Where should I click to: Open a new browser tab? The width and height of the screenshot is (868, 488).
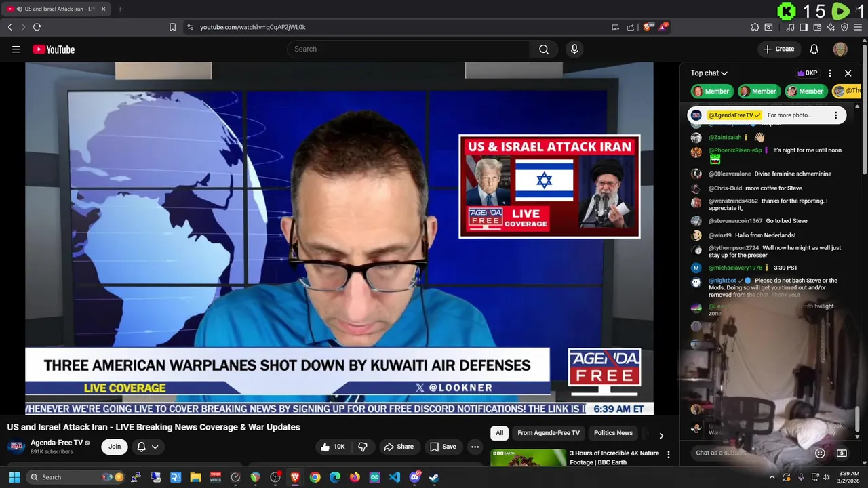click(x=120, y=9)
